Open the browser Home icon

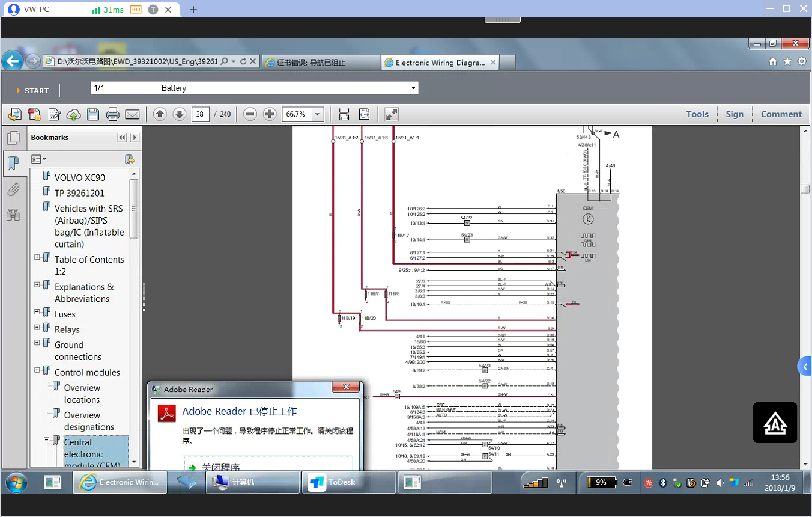click(x=773, y=61)
